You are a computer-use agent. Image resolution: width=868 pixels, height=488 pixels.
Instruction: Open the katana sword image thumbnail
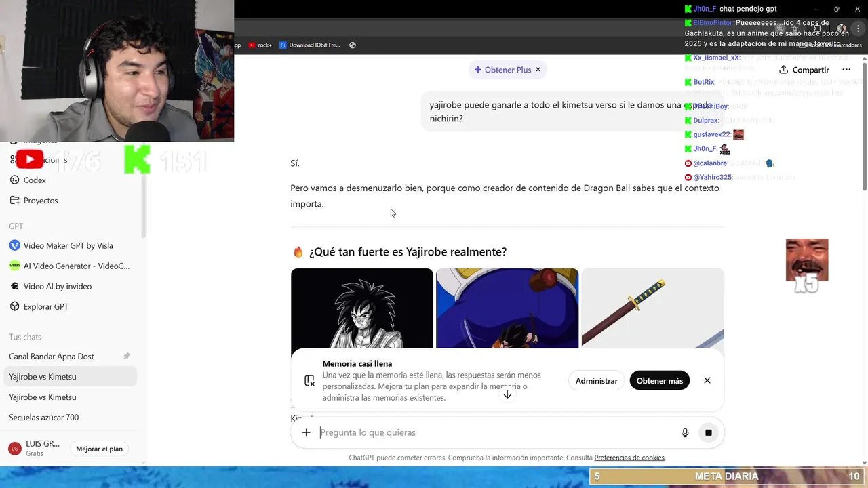point(652,308)
